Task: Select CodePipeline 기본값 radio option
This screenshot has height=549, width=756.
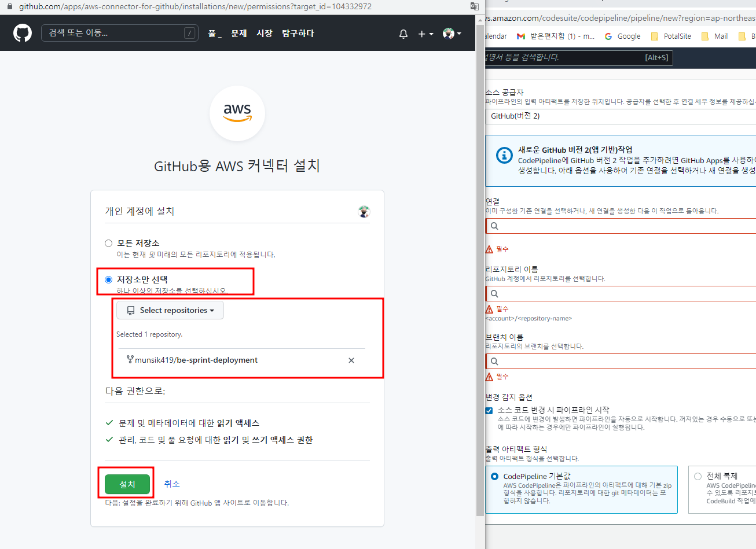Action: (494, 477)
